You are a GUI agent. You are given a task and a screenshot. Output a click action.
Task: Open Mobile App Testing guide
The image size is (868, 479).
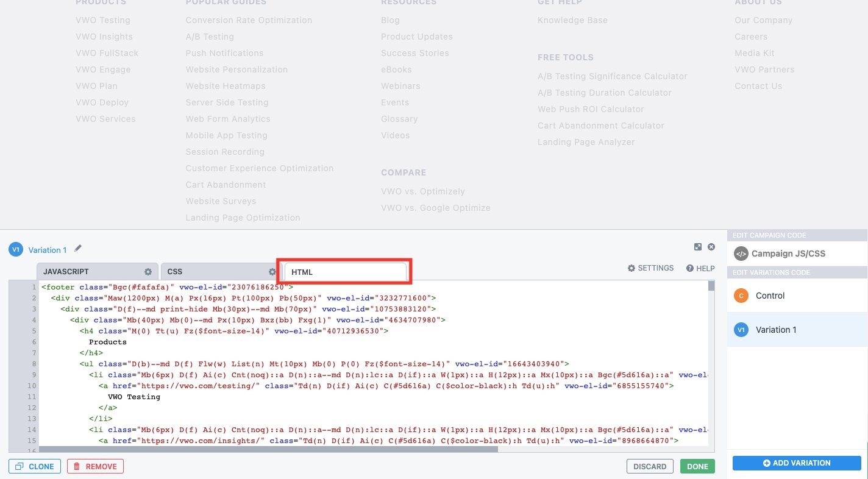click(x=226, y=135)
